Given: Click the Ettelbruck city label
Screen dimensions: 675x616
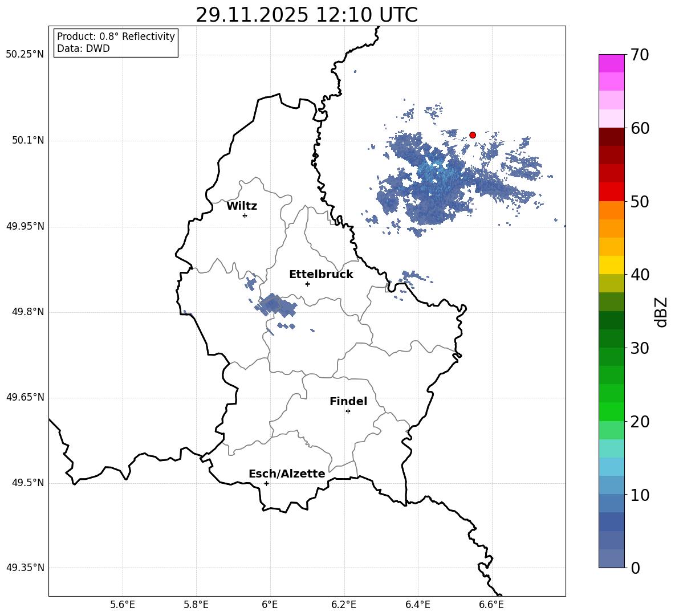Looking at the screenshot, I should [321, 275].
